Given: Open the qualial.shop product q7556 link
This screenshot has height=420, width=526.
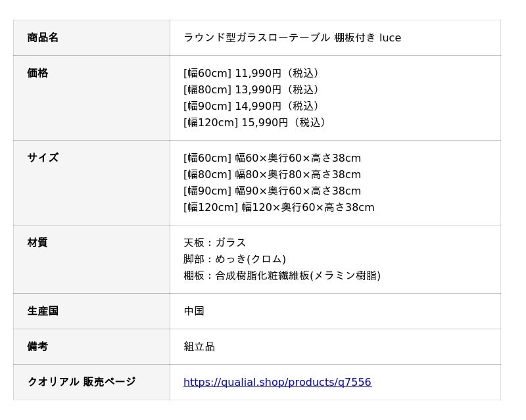Looking at the screenshot, I should (x=277, y=382).
